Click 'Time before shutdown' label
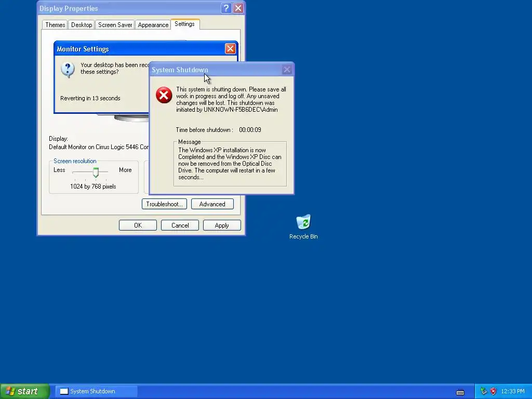 click(205, 129)
